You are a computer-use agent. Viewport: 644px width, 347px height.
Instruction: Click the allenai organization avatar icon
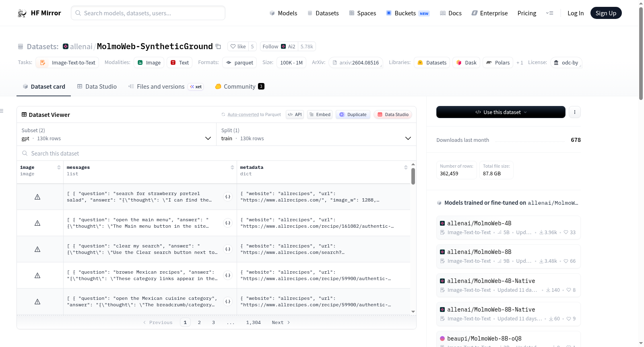pyautogui.click(x=66, y=46)
